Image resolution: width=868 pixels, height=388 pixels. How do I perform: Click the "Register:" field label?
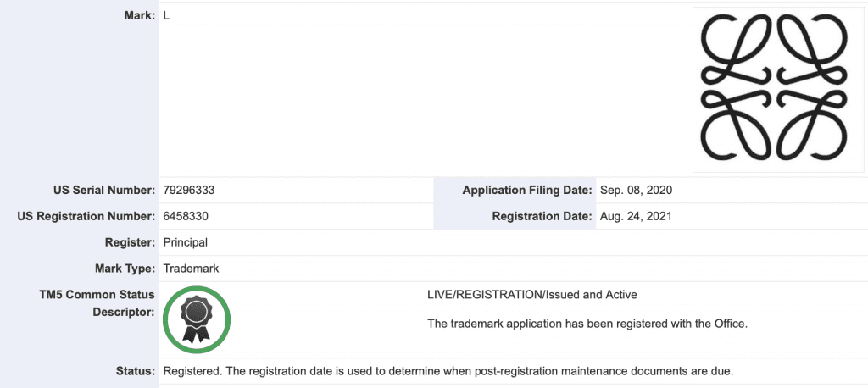(128, 242)
